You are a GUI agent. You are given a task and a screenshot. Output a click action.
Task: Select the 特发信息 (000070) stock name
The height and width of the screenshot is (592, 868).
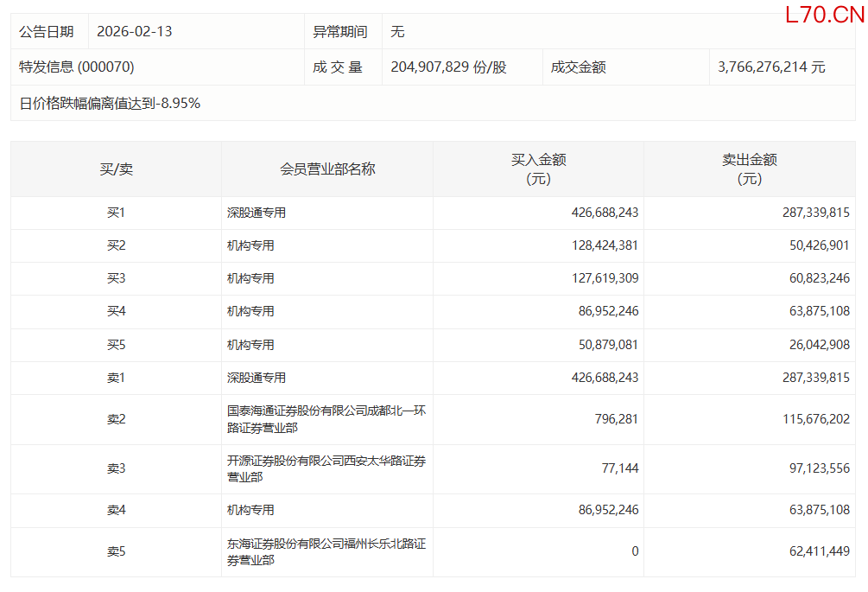(77, 67)
